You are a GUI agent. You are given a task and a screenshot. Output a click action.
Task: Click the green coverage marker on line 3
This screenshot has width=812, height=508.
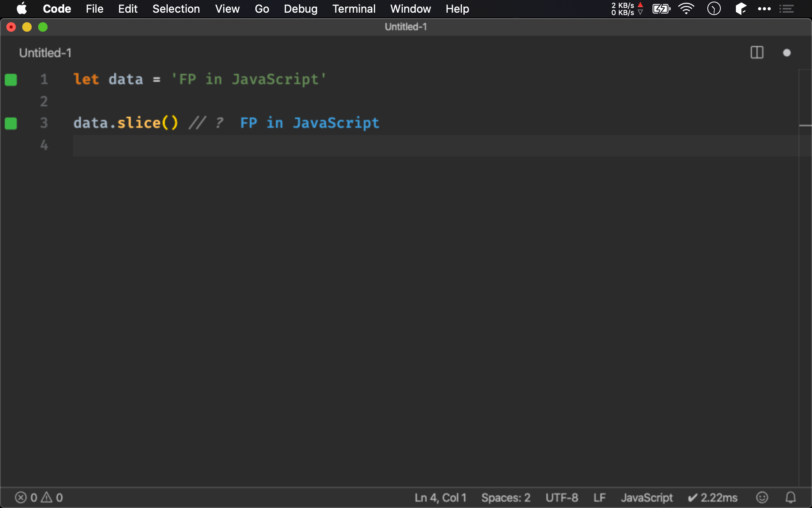point(11,123)
